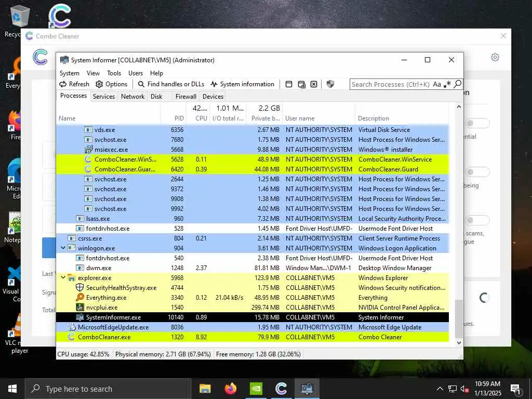Click the search magnifier in search box
Viewport: 532px width, 399px height.
click(457, 84)
